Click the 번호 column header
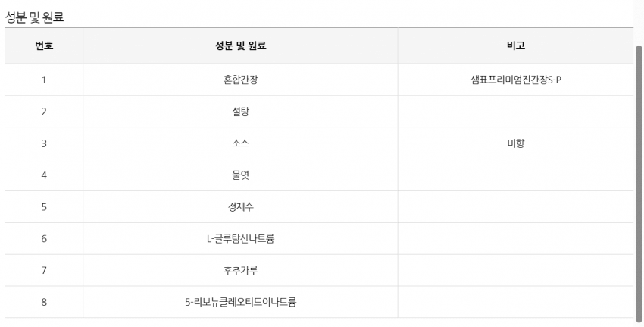 44,46
